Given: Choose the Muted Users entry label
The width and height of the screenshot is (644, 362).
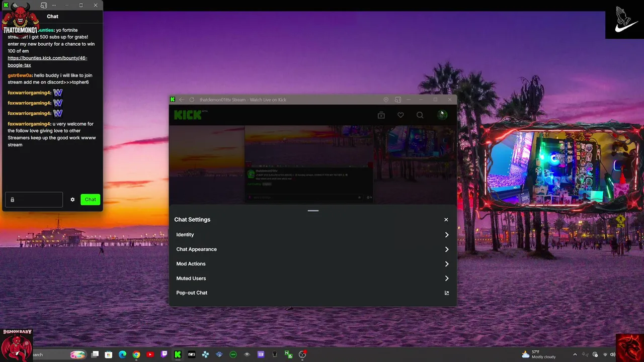Looking at the screenshot, I should pyautogui.click(x=191, y=279).
